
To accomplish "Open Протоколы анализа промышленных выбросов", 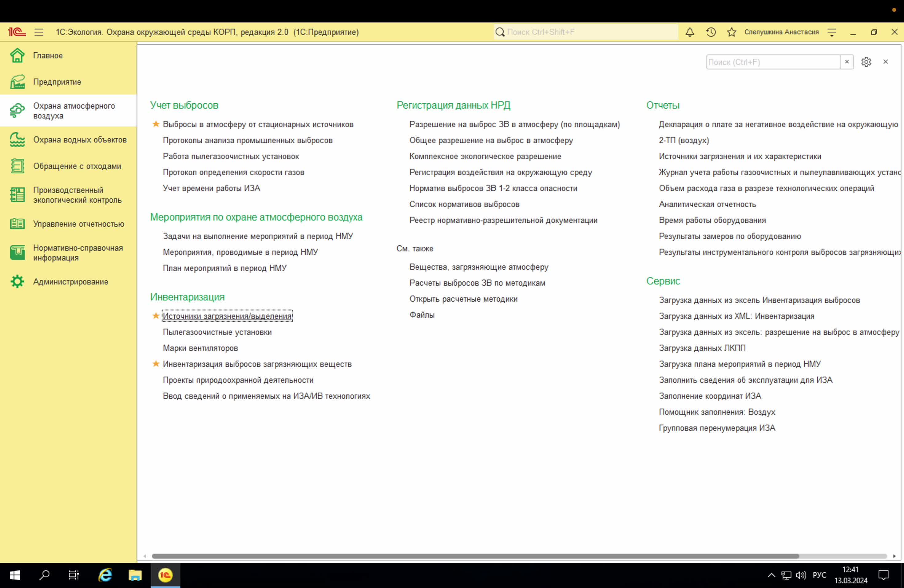I will (x=248, y=140).
